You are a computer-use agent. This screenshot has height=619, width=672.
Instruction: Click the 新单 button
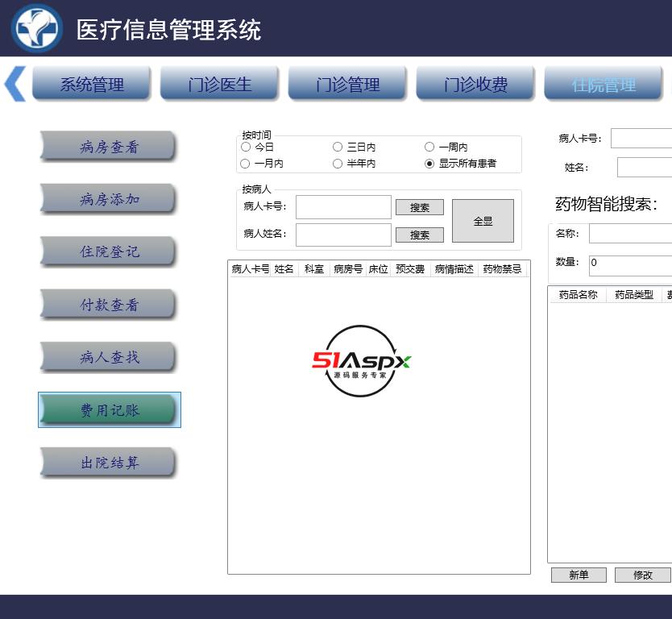pyautogui.click(x=579, y=575)
